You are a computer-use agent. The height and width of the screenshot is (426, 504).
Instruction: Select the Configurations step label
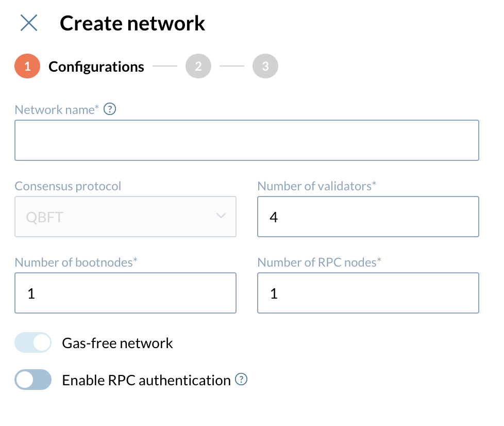click(96, 66)
